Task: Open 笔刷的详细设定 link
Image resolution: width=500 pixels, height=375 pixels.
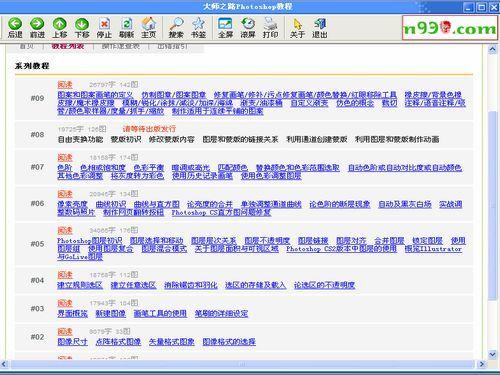Action: tap(221, 313)
